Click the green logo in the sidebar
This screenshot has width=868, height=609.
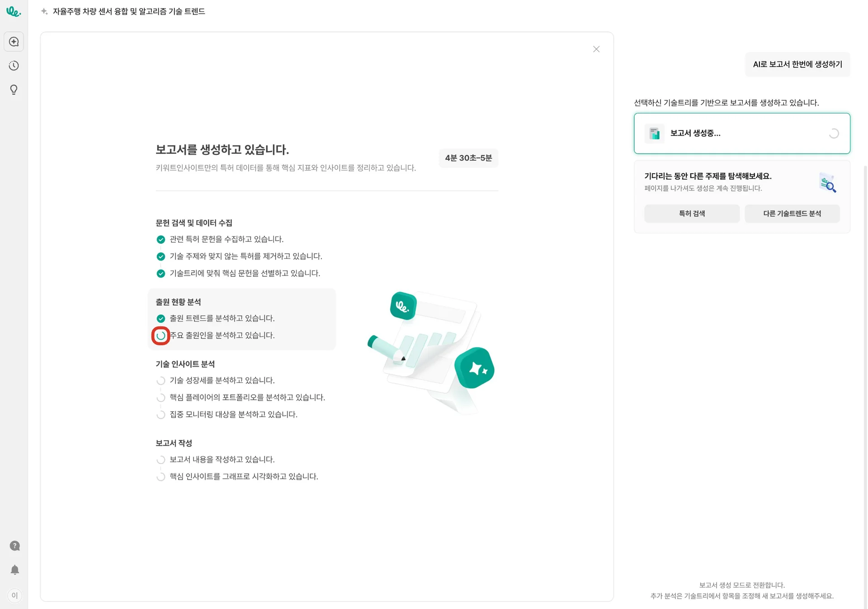tap(14, 12)
